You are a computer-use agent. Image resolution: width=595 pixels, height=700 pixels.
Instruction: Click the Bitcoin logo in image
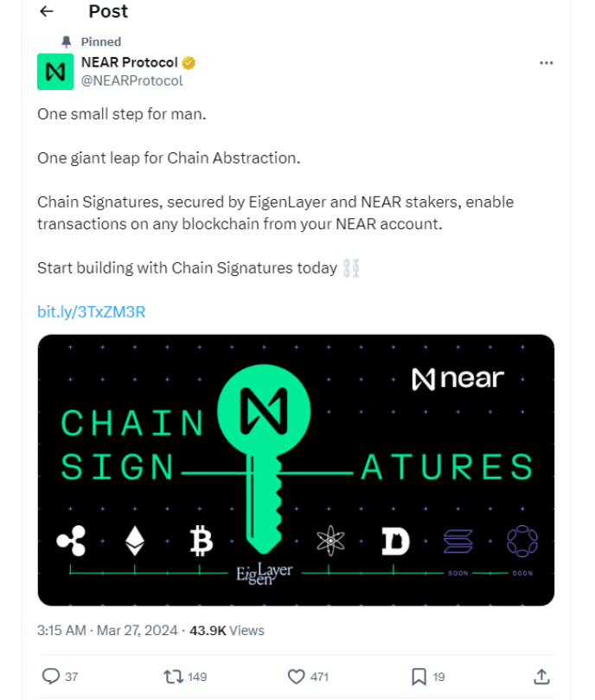click(x=202, y=543)
